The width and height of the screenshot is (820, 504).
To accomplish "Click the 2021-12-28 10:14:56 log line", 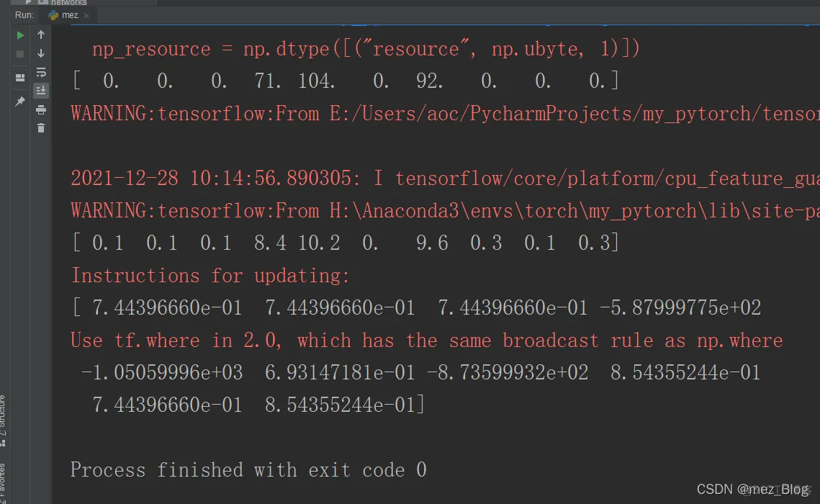I will pos(445,179).
